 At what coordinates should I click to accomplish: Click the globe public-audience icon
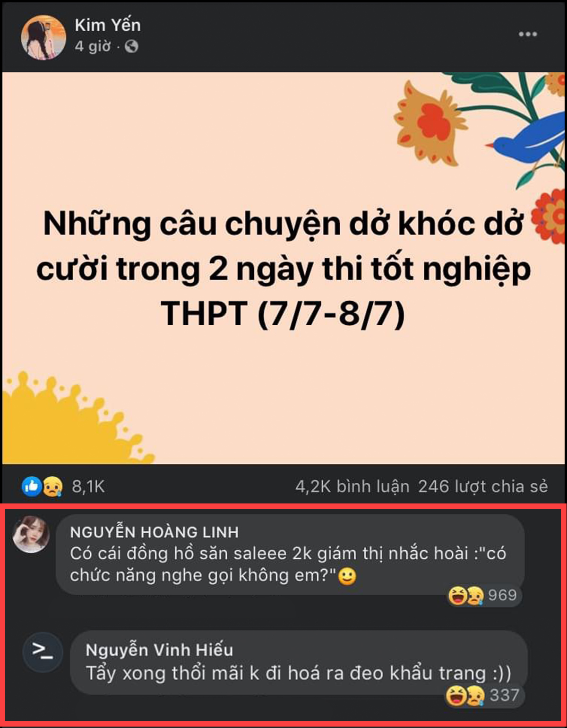(131, 46)
